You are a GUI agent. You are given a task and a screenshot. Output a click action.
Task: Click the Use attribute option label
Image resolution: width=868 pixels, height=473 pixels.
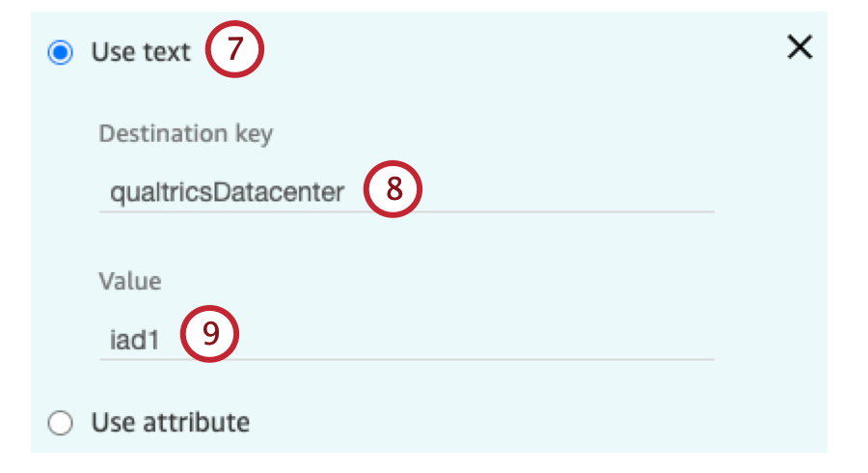(171, 423)
